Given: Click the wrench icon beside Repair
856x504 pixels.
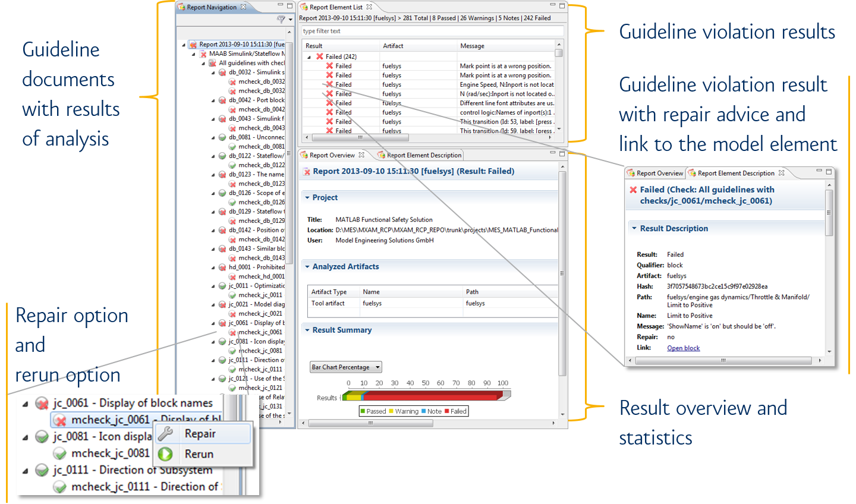Looking at the screenshot, I should pos(166,434).
